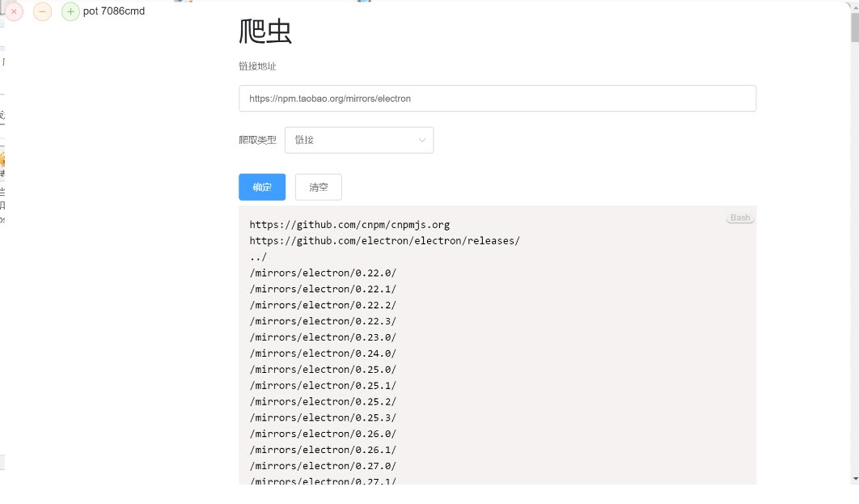Click the window title pot 7086cmd
The image size is (859, 504).
pyautogui.click(x=114, y=11)
